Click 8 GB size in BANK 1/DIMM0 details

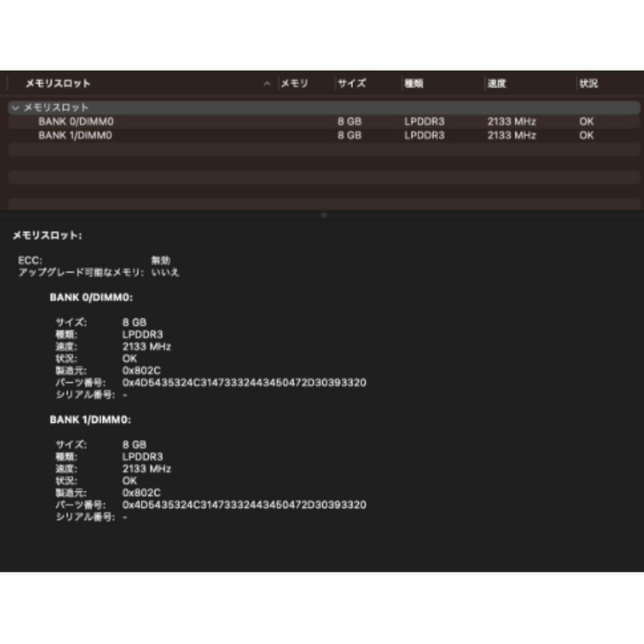point(134,445)
